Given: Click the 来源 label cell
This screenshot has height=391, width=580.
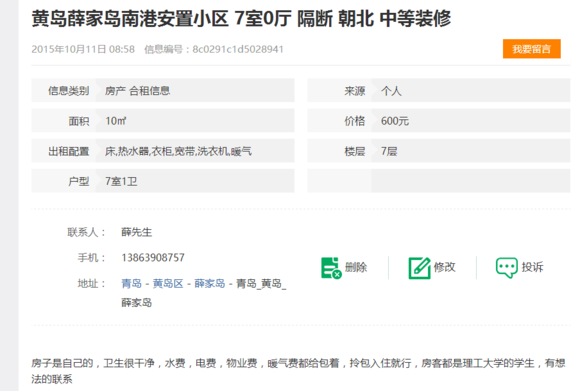Looking at the screenshot, I should (x=340, y=90).
